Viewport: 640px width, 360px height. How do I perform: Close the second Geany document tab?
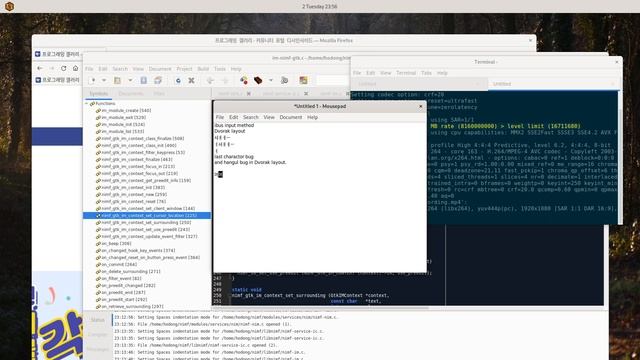point(306,93)
